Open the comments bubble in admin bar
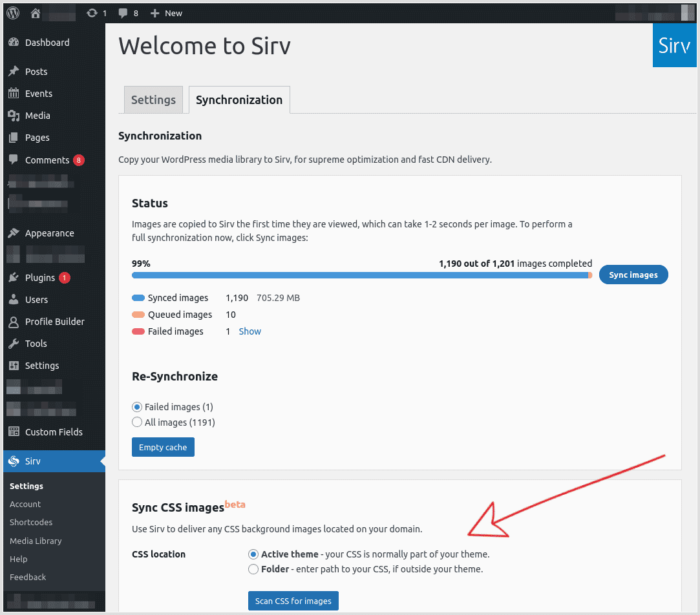The image size is (700, 615). (123, 14)
